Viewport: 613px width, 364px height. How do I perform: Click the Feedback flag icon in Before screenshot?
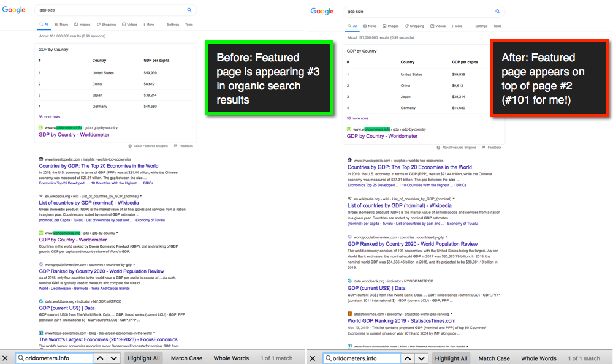(x=175, y=146)
